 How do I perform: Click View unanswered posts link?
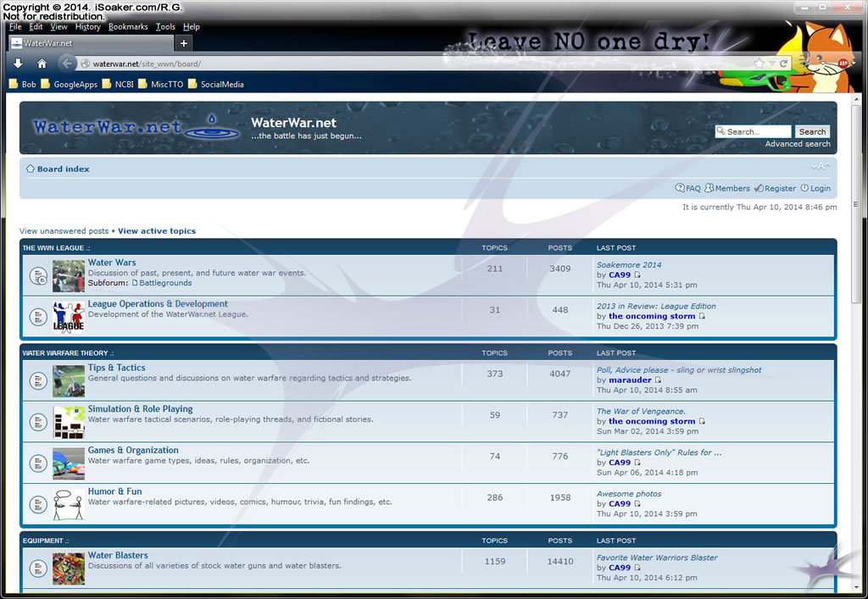coord(64,231)
